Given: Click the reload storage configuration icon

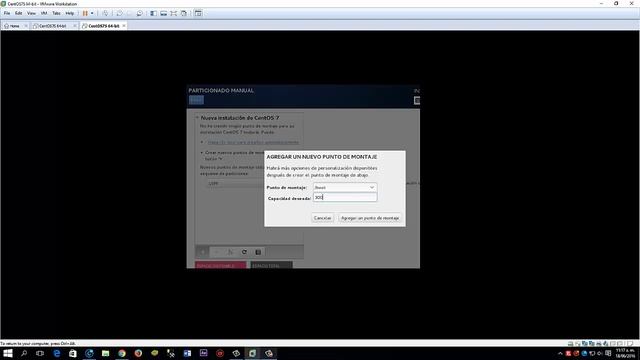Looking at the screenshot, I should coord(244,252).
